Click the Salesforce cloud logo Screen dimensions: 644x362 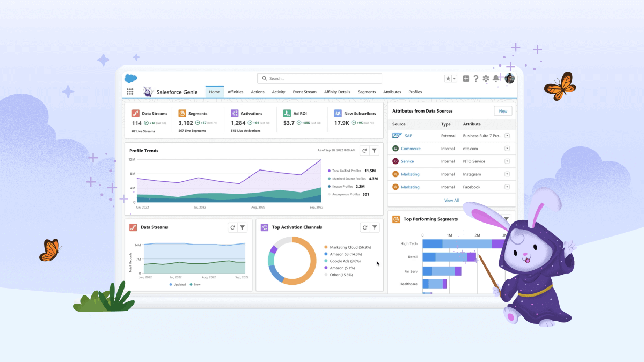(131, 78)
